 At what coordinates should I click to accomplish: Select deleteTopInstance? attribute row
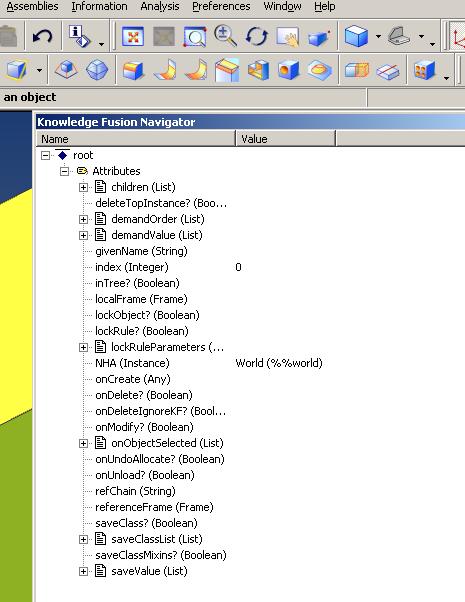coord(161,203)
